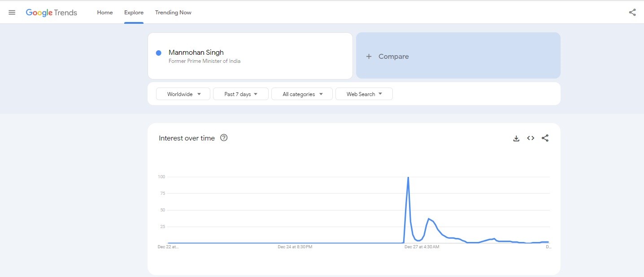
Task: Click the Interest over time heading
Action: tap(187, 138)
